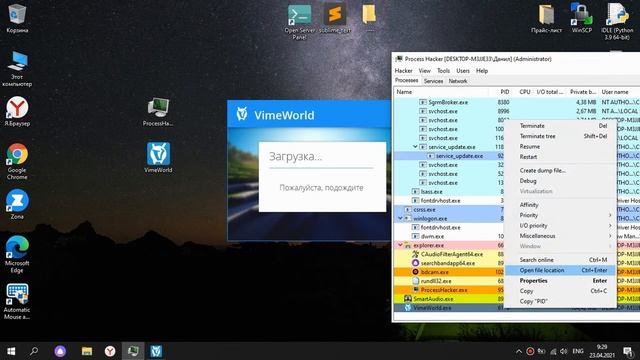Switch to the Services tab

(433, 81)
